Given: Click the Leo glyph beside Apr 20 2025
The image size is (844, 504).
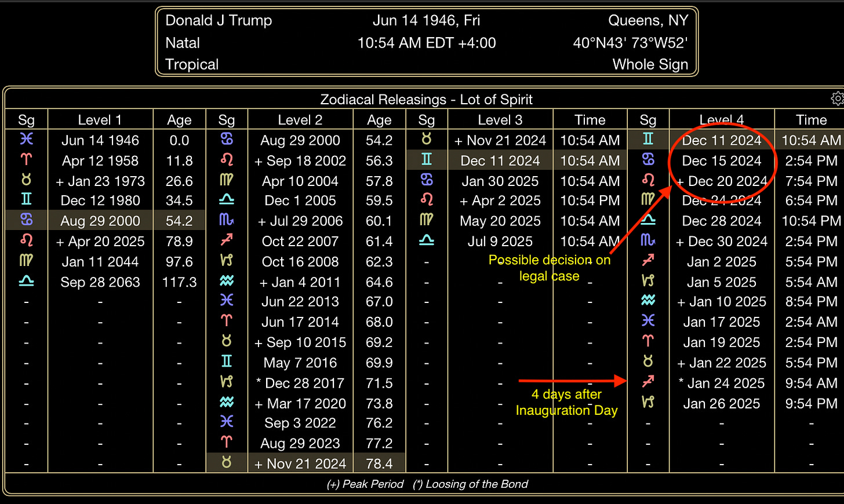Looking at the screenshot, I should (26, 240).
